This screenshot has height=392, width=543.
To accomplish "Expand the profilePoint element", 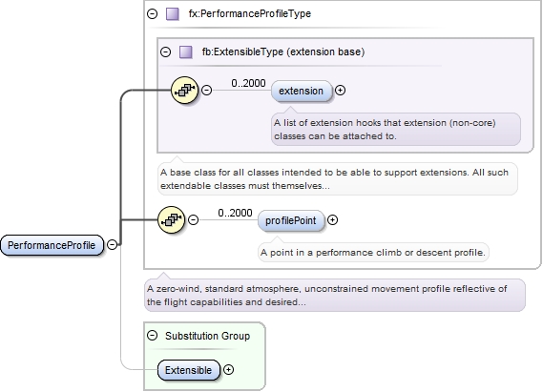I will click(332, 219).
